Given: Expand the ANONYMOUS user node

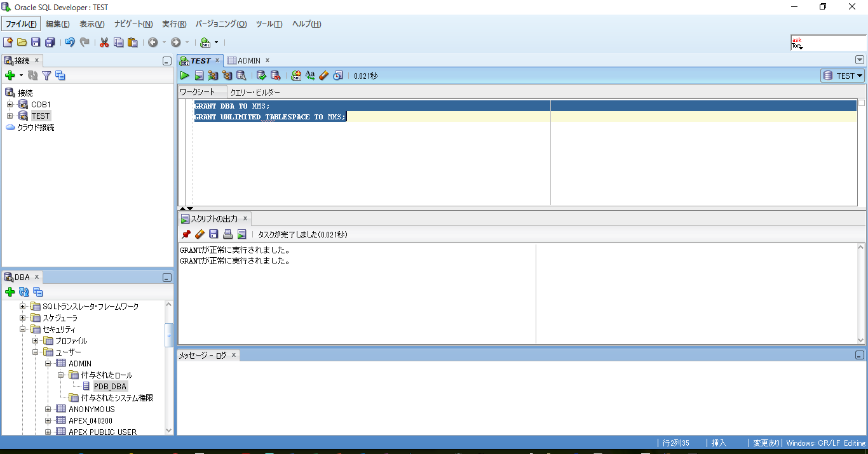Looking at the screenshot, I should pos(48,409).
